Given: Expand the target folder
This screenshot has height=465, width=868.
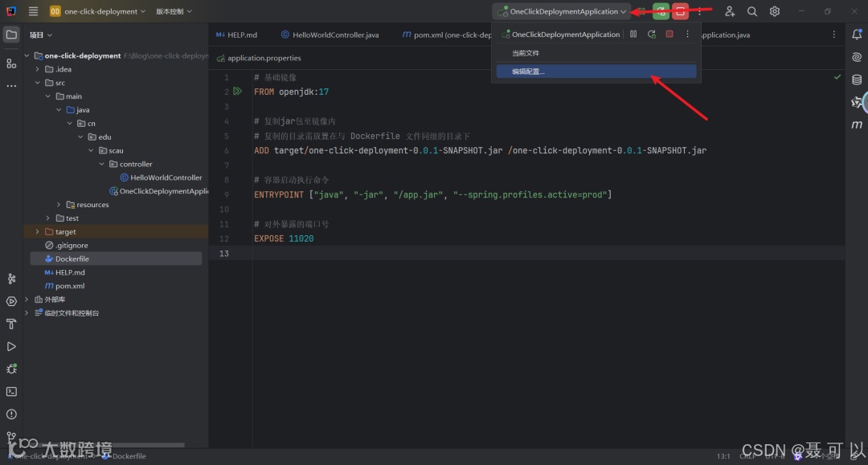Looking at the screenshot, I should (x=37, y=231).
